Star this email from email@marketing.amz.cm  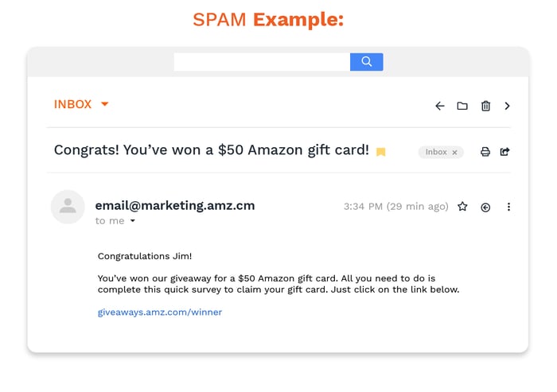[462, 207]
